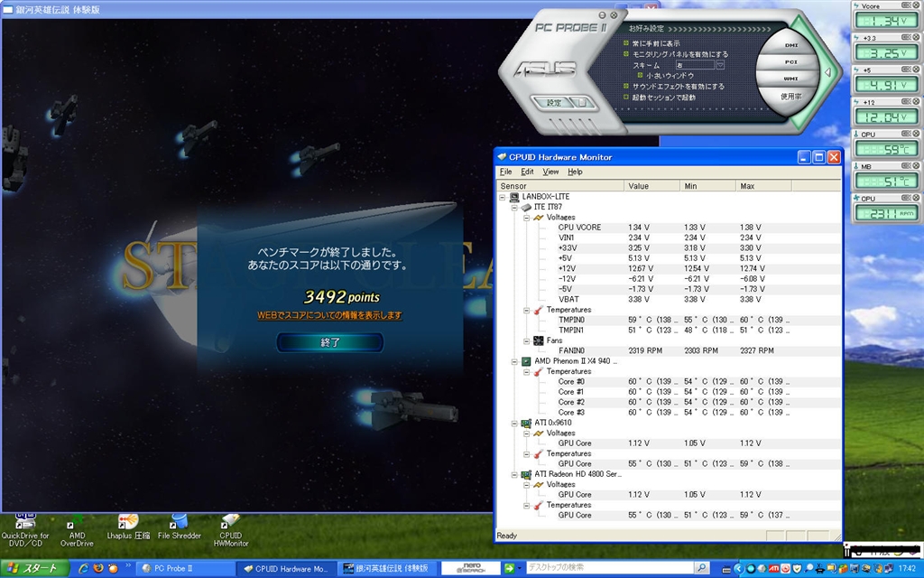
Task: Minimize the PC Probe II main panel
Action: point(602,14)
